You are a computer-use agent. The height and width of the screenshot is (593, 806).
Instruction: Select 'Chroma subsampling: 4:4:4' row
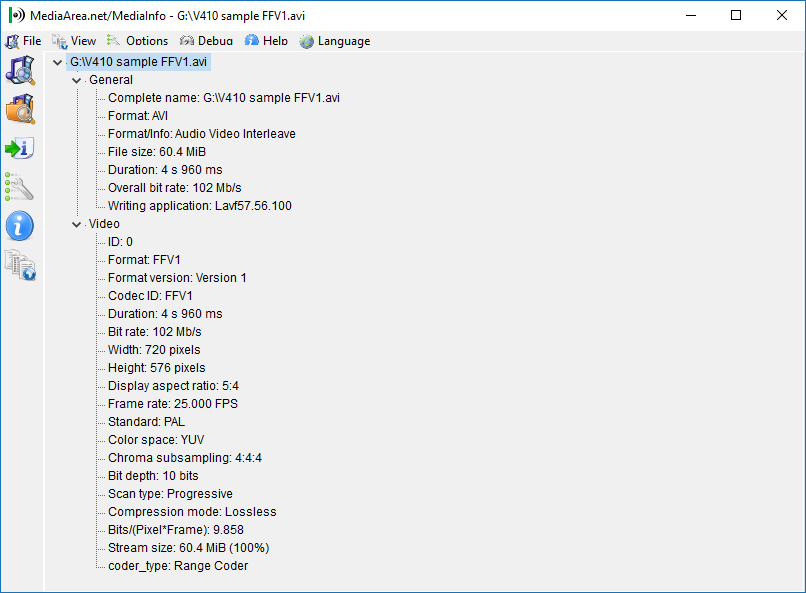pyautogui.click(x=185, y=457)
